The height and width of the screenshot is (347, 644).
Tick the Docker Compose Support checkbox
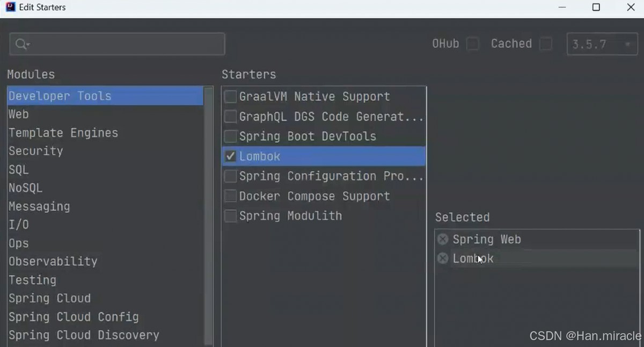[x=230, y=196]
